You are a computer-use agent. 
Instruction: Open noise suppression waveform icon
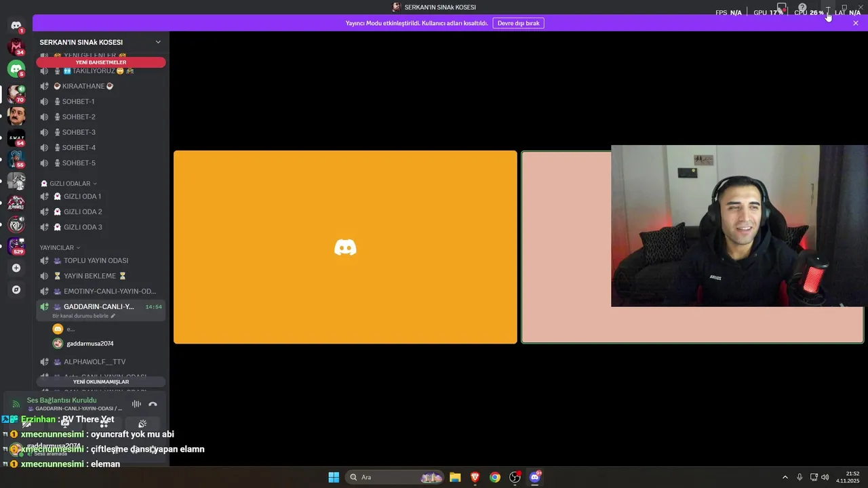click(136, 404)
